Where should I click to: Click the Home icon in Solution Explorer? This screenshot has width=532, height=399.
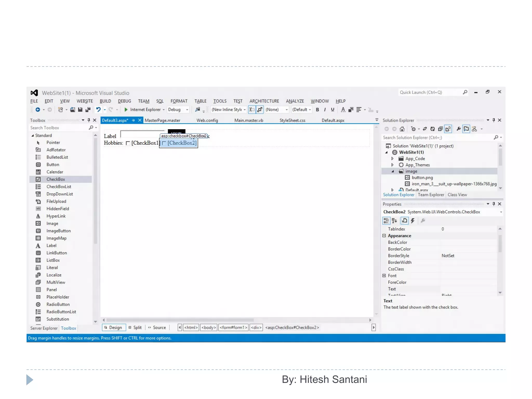pos(402,129)
